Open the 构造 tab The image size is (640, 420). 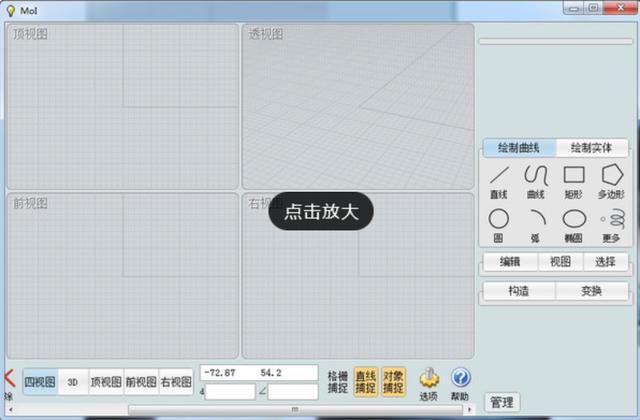(x=519, y=291)
